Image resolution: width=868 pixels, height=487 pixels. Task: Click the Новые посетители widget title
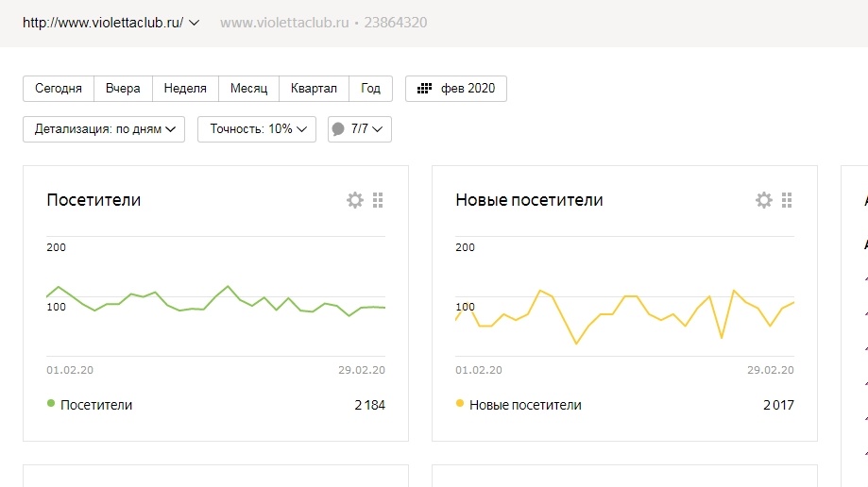[529, 200]
